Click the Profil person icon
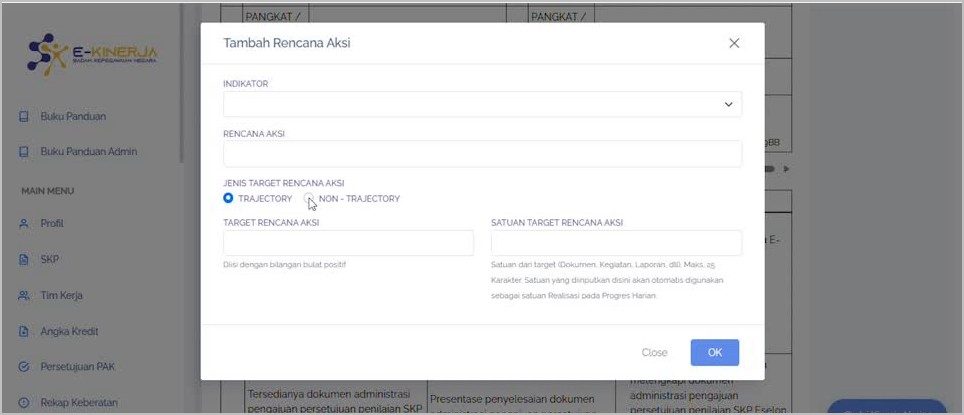The height and width of the screenshot is (415, 964). (x=24, y=224)
